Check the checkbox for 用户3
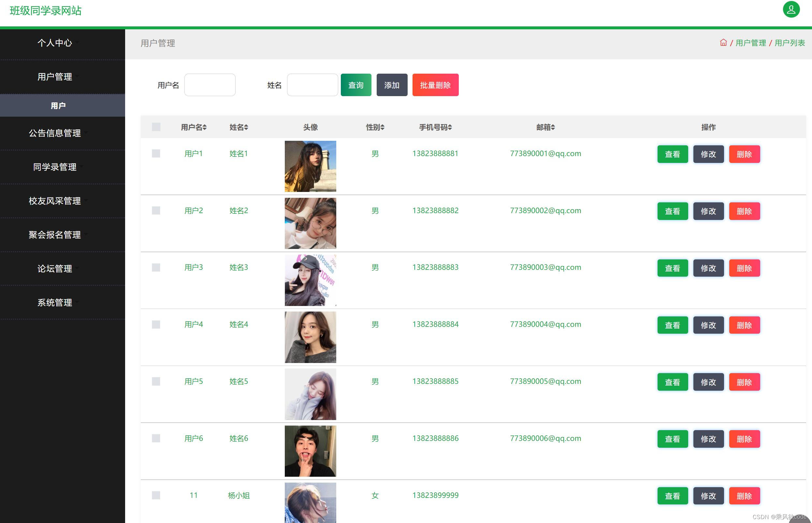 coord(156,268)
